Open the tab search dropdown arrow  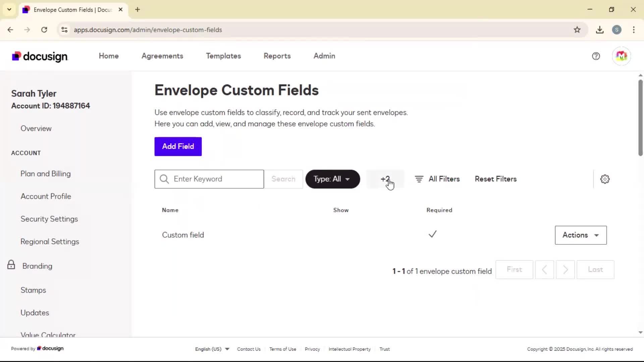coord(9,9)
